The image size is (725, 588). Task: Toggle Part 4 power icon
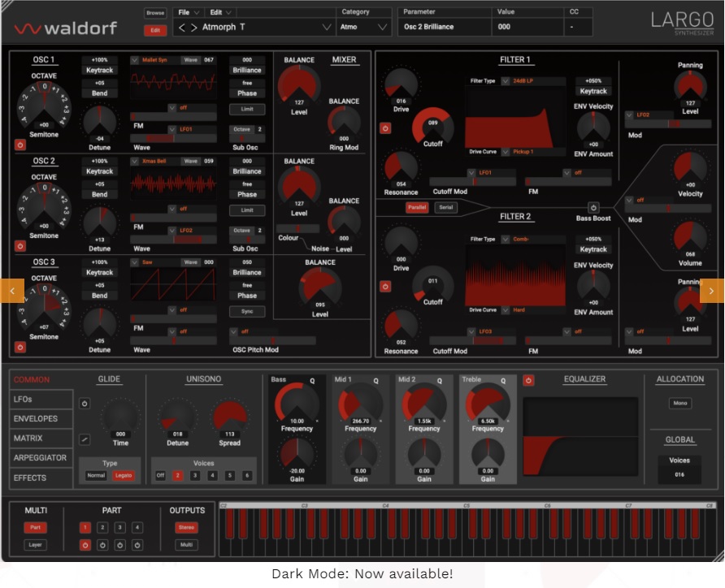pos(137,545)
